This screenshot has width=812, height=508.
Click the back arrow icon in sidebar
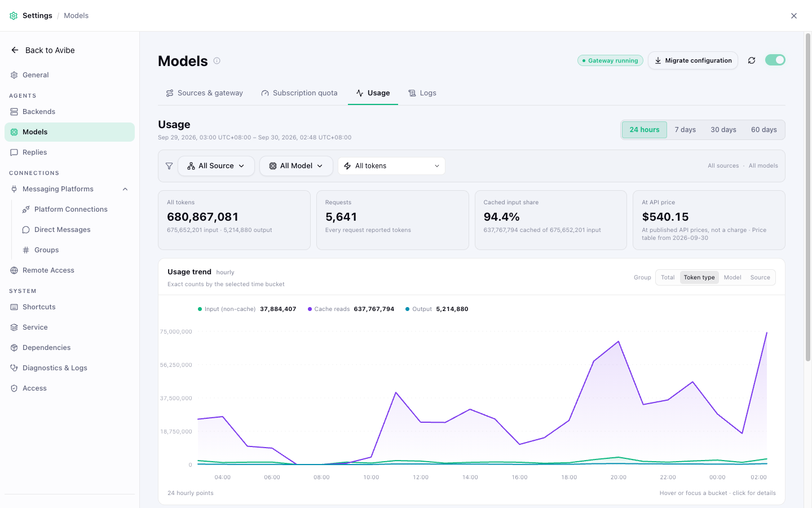click(15, 50)
